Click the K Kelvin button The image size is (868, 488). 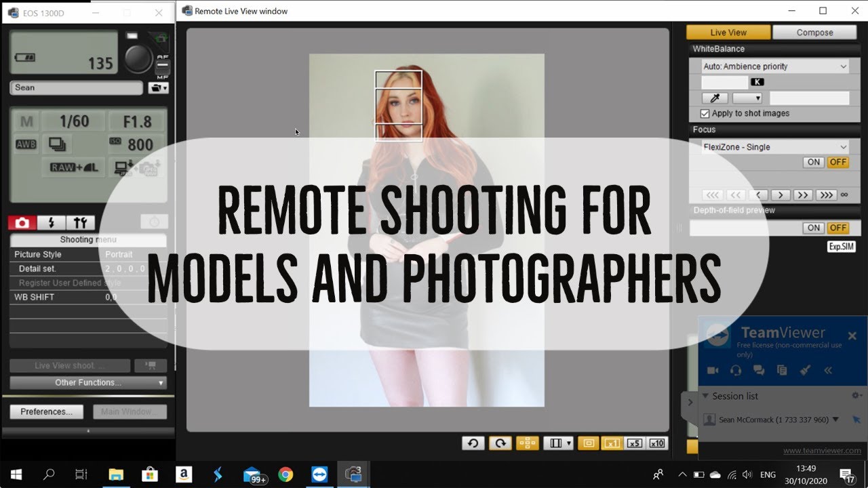click(757, 82)
